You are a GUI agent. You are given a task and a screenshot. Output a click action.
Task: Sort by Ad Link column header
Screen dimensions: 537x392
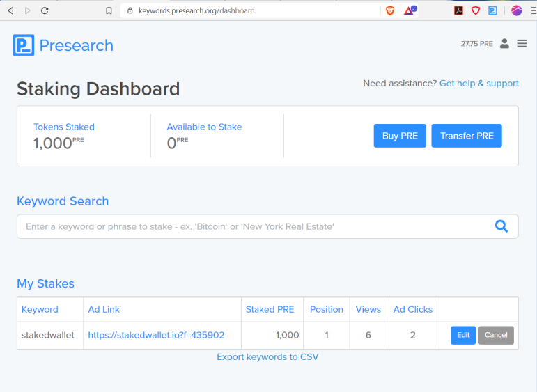104,309
